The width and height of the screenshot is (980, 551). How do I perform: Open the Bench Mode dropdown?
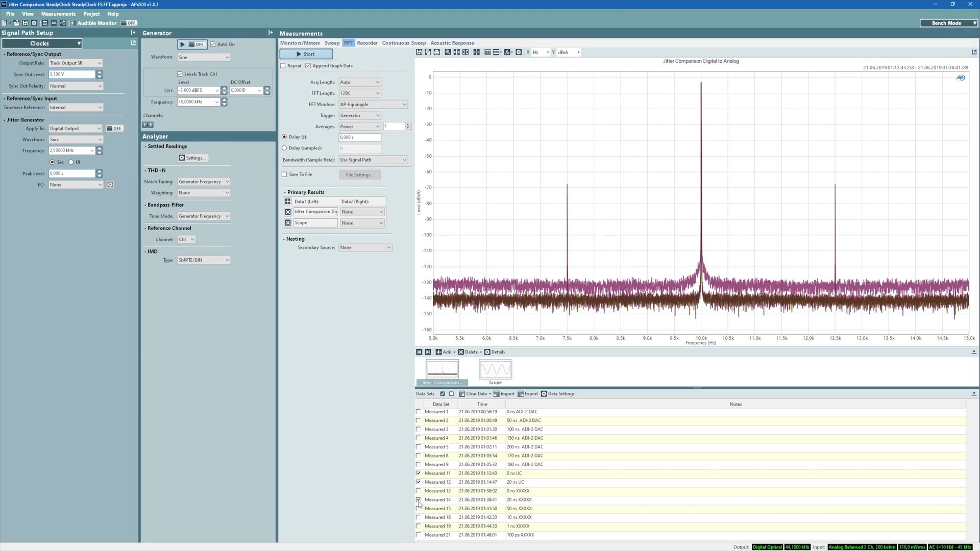949,23
